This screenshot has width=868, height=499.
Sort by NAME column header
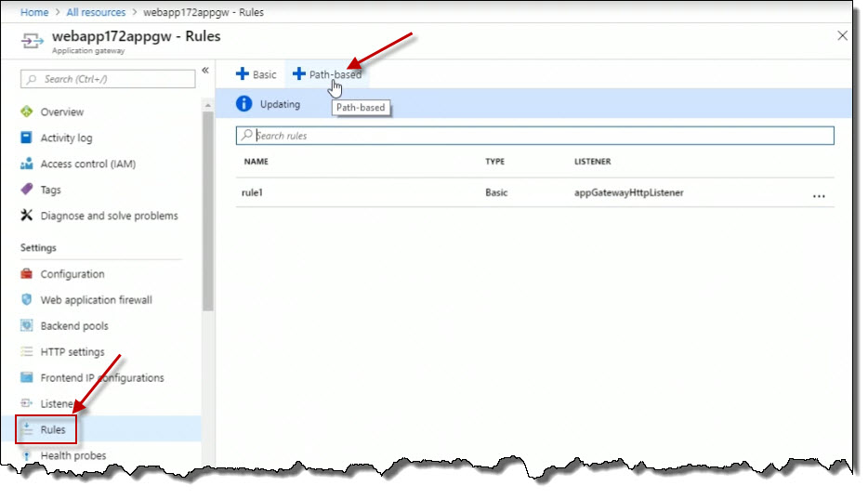[x=256, y=161]
